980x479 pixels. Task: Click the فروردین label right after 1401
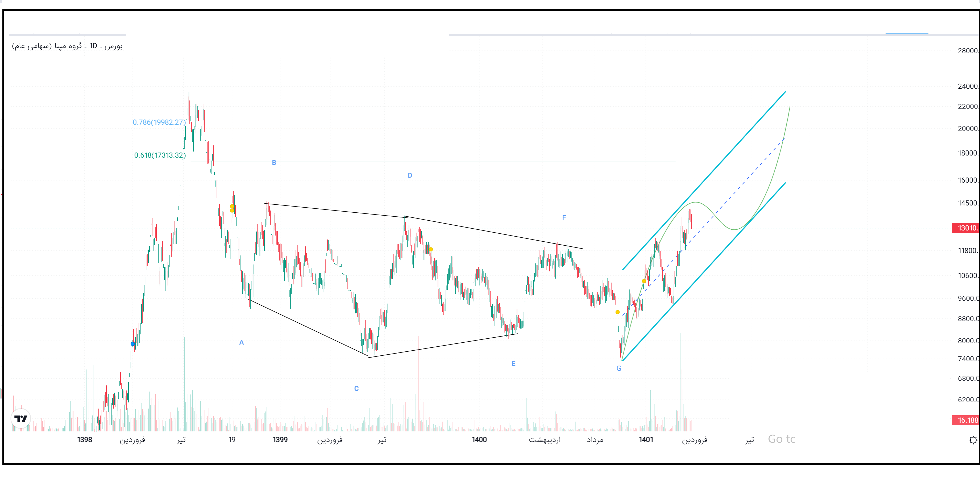pos(694,440)
